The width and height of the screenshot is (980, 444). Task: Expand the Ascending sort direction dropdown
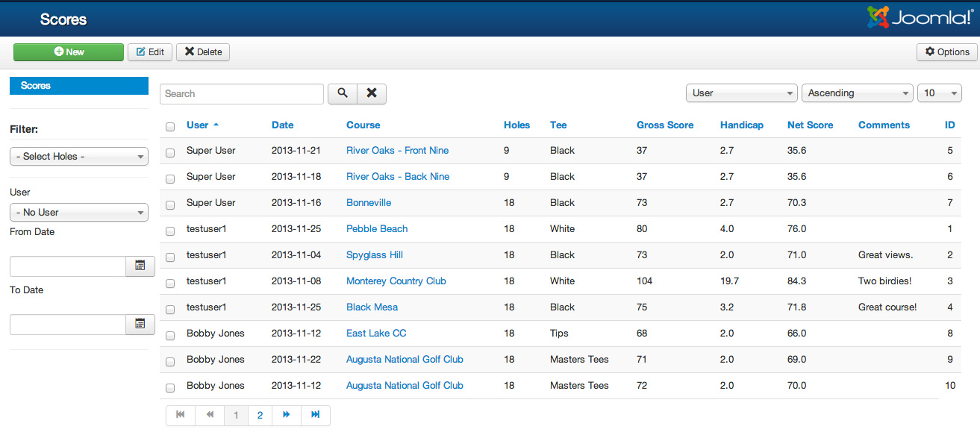(x=857, y=93)
